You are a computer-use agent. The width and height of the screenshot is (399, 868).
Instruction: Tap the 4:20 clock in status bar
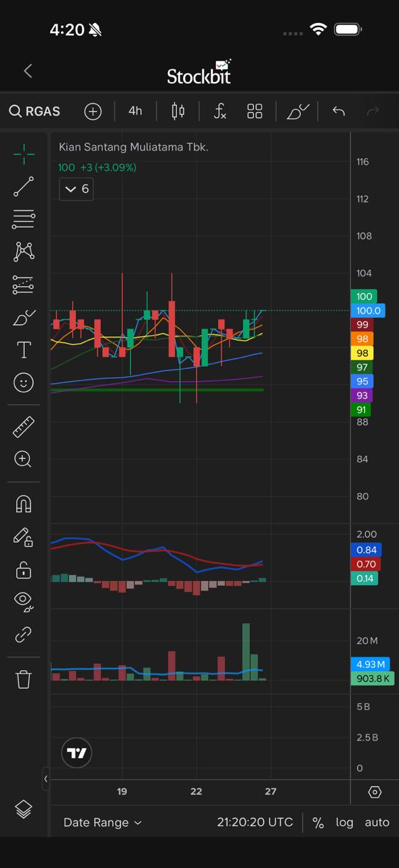(66, 29)
